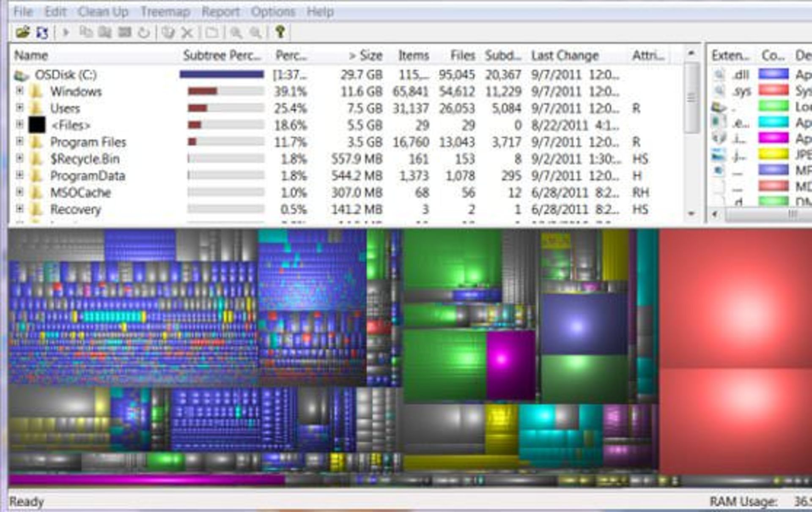The width and height of the screenshot is (812, 512).
Task: Select the OSDisk (C:) root item
Action: coord(66,75)
